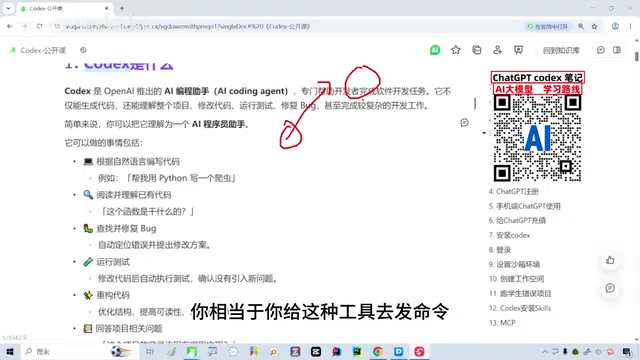This screenshot has height=360, width=640.
Task: Open the document history icon next to star
Action: coord(476,50)
